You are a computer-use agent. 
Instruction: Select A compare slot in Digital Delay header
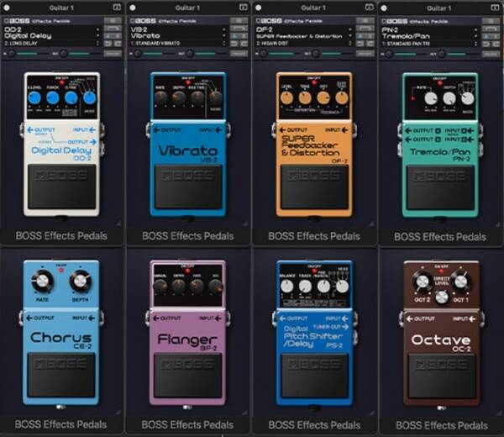point(108,35)
